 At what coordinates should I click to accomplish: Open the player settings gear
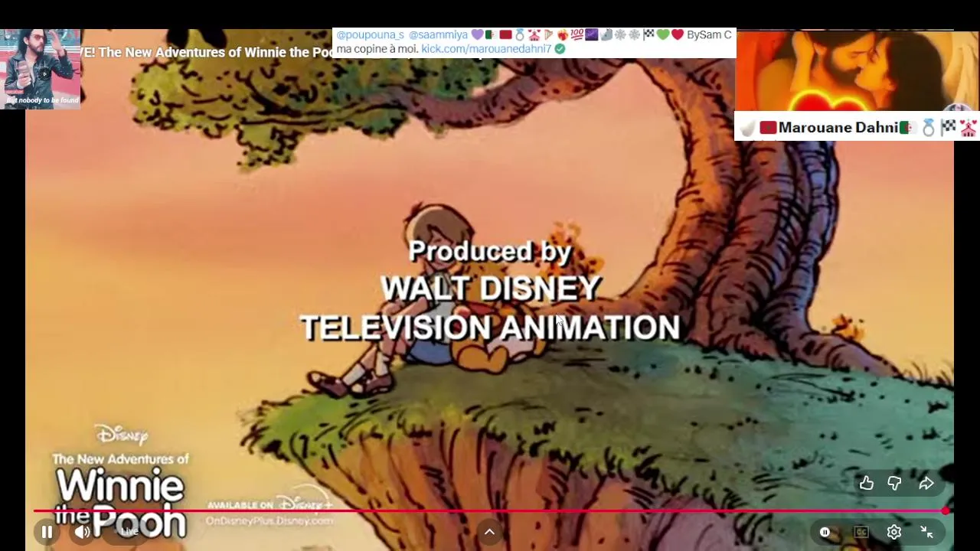pos(894,532)
